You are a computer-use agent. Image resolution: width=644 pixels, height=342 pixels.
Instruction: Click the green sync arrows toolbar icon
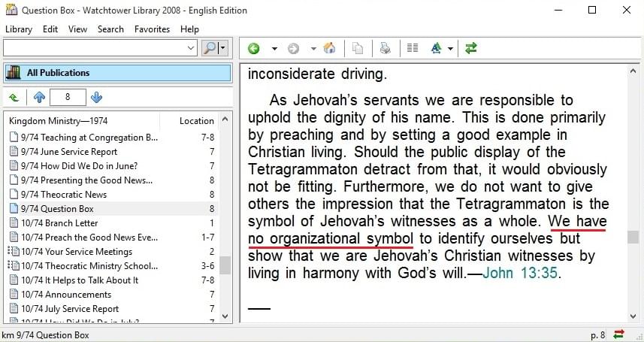point(470,49)
